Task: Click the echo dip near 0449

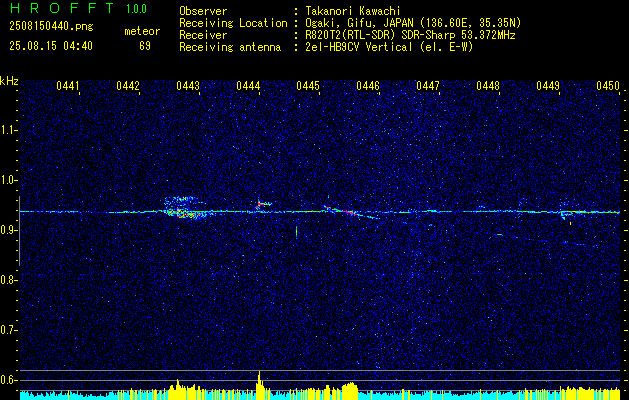Action: coord(566,215)
